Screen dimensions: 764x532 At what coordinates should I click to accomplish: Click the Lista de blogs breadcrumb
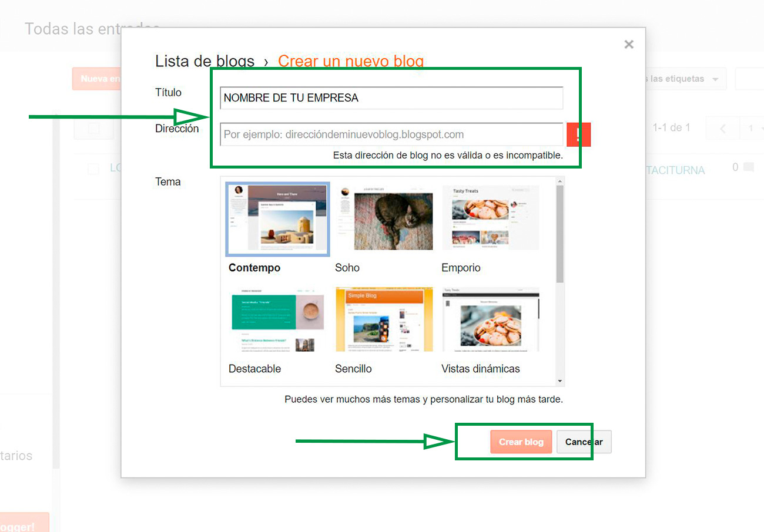pyautogui.click(x=205, y=60)
